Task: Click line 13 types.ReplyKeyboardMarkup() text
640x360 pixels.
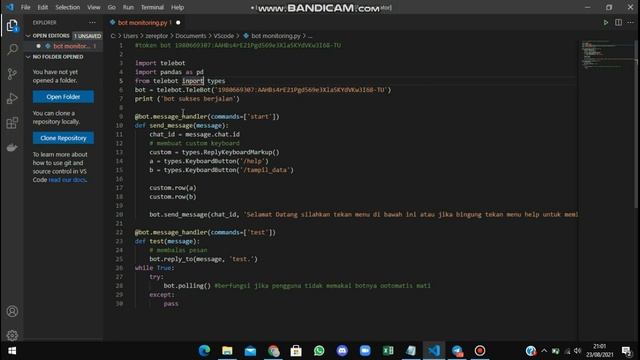Action: pos(231,152)
